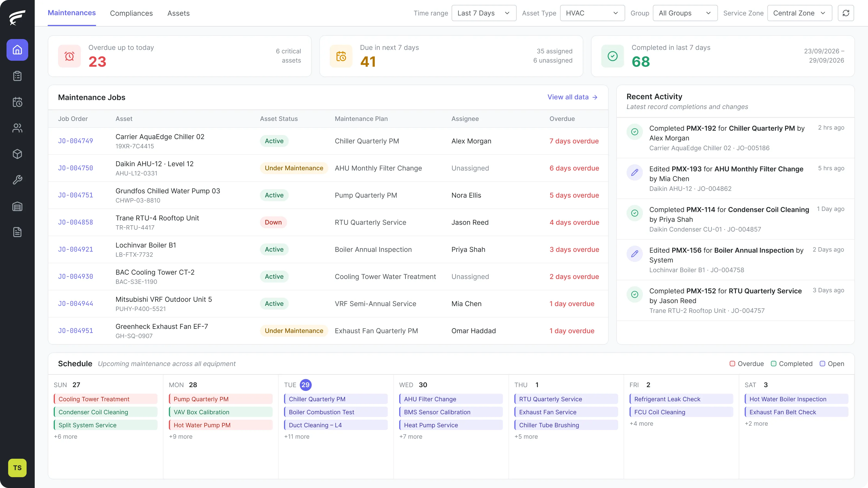Open the calendar-clock schedule sidebar icon
This screenshot has height=488, width=868.
pos(17,102)
